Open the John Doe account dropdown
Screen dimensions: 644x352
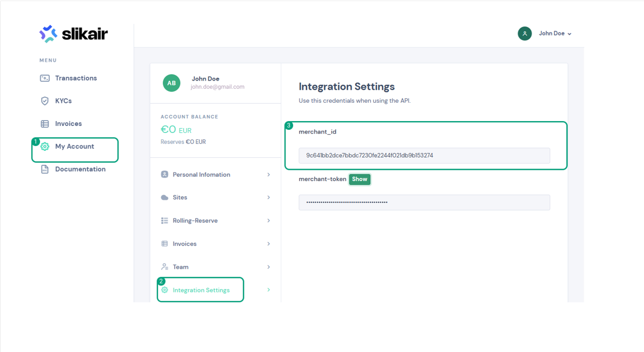[x=553, y=33]
